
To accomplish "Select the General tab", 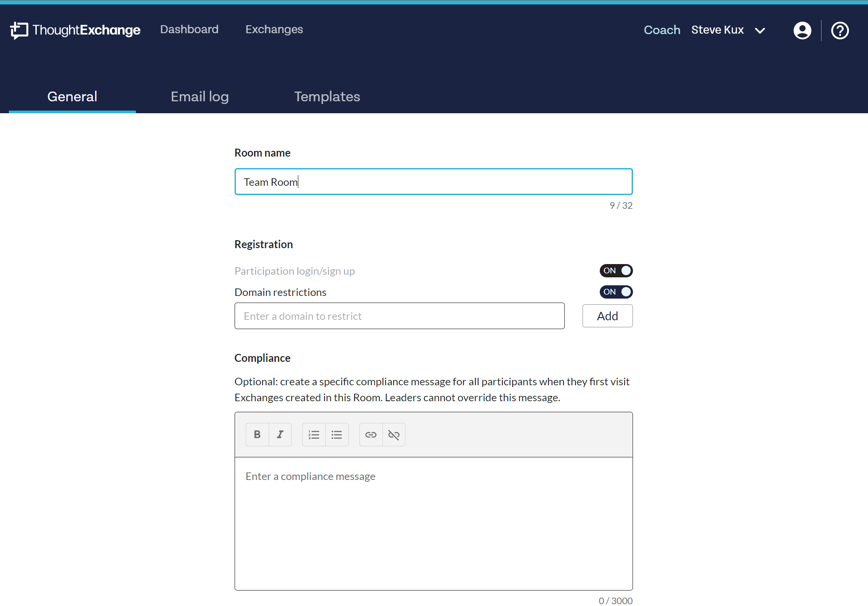I will pyautogui.click(x=72, y=96).
